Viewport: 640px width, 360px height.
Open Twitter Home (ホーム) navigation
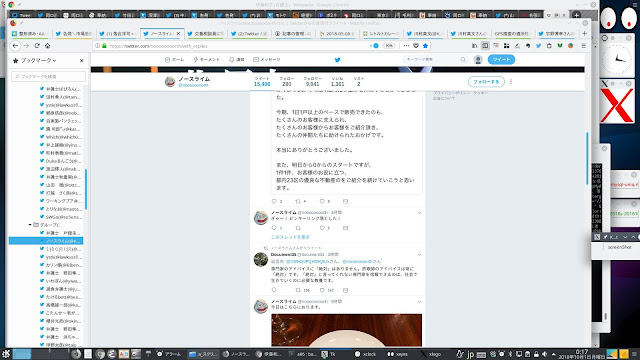click(174, 60)
